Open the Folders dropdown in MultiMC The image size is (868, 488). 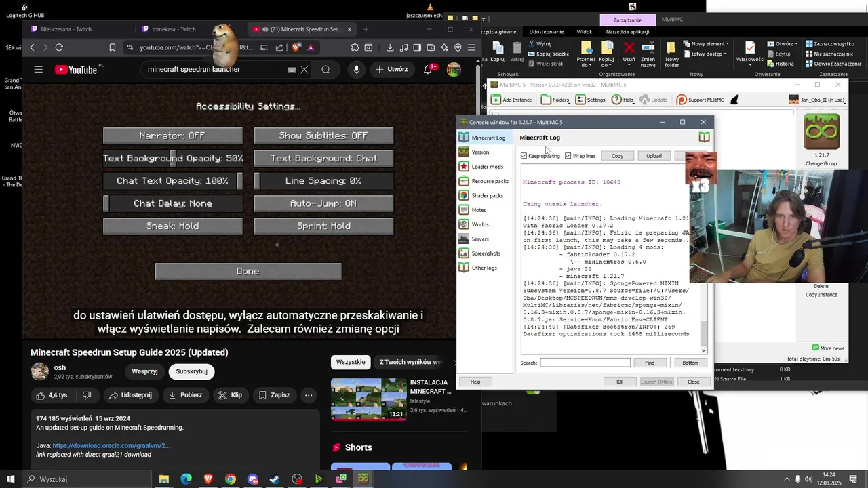click(555, 100)
